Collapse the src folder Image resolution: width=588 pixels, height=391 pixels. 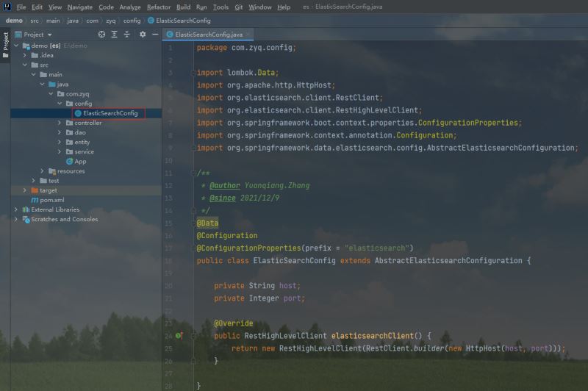pos(25,65)
